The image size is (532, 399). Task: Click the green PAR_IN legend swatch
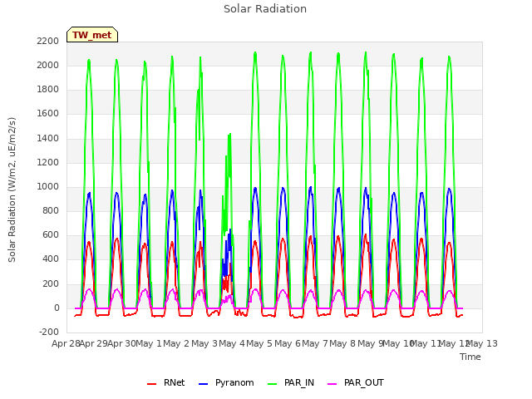click(272, 384)
